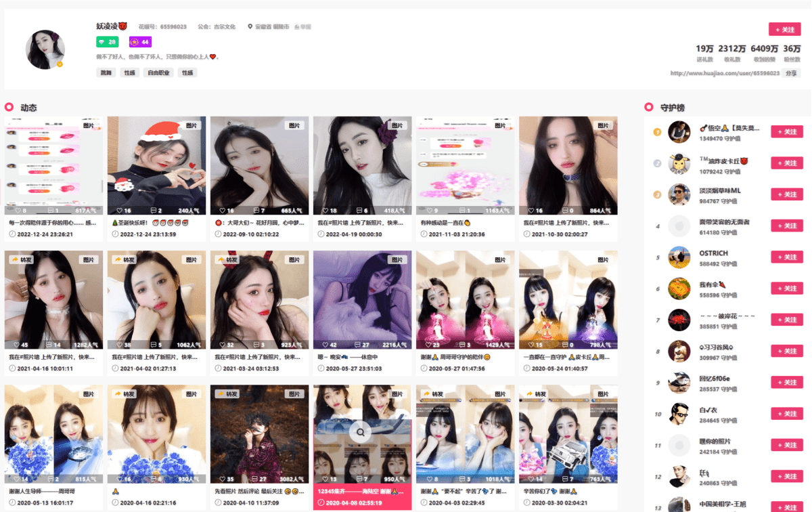Click the green diamond level 28 badge

click(x=108, y=42)
